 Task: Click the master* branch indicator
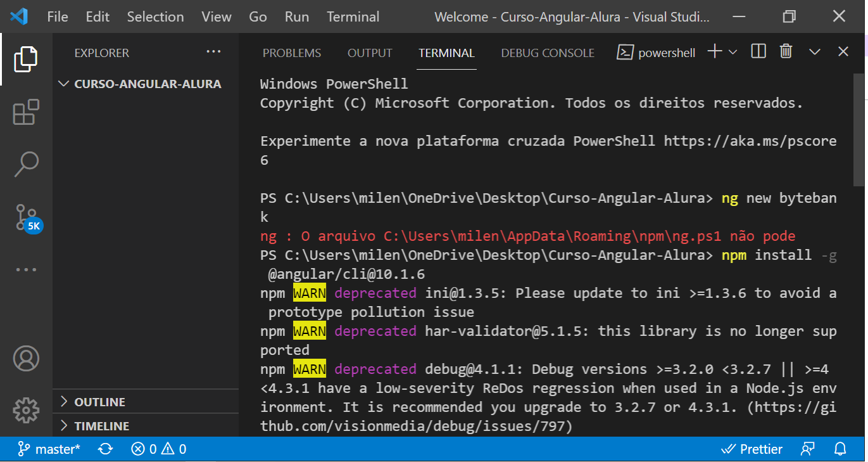pos(49,449)
